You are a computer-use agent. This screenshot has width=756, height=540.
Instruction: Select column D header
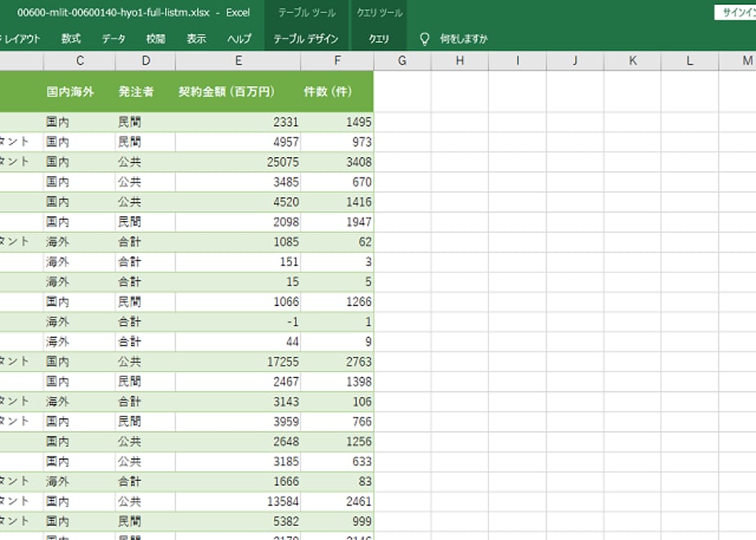(146, 61)
